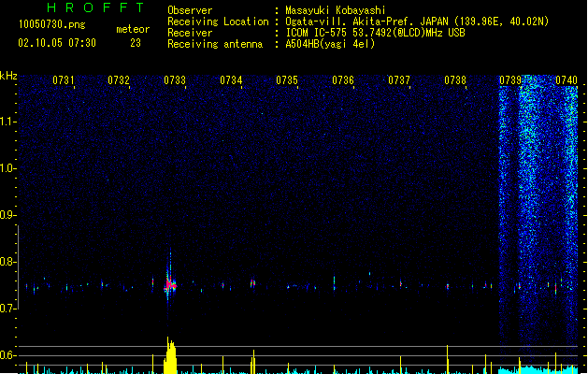Click the tall yellow intensity peak below 0733

click(x=170, y=355)
